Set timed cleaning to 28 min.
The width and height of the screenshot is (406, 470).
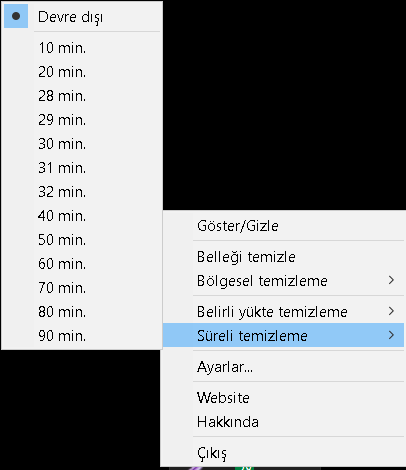click(82, 96)
